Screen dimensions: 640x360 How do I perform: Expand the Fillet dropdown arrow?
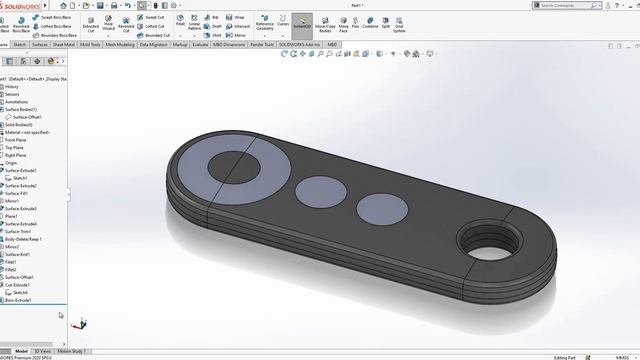(180, 36)
